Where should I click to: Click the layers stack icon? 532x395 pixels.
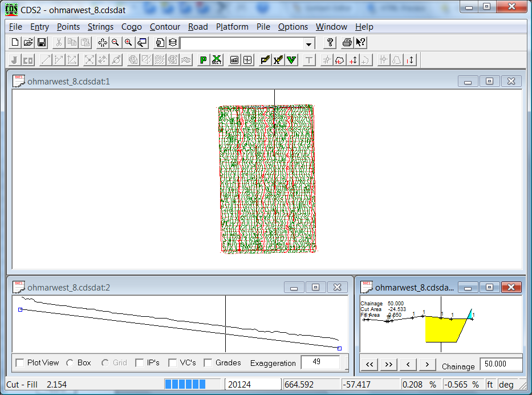pos(173,43)
